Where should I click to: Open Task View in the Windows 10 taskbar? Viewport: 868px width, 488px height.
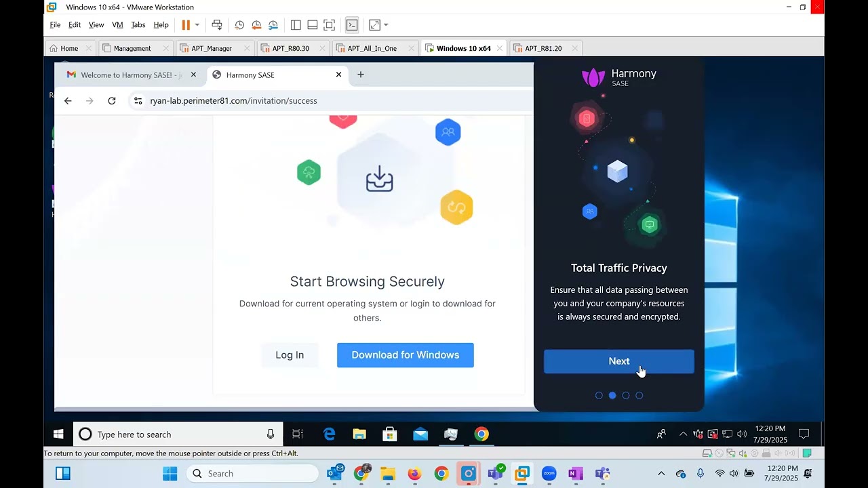[297, 434]
